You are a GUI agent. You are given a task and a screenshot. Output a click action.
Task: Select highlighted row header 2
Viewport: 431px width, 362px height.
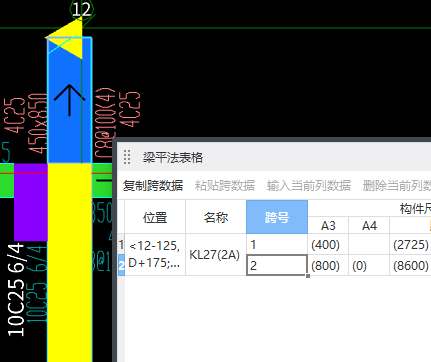pyautogui.click(x=121, y=265)
